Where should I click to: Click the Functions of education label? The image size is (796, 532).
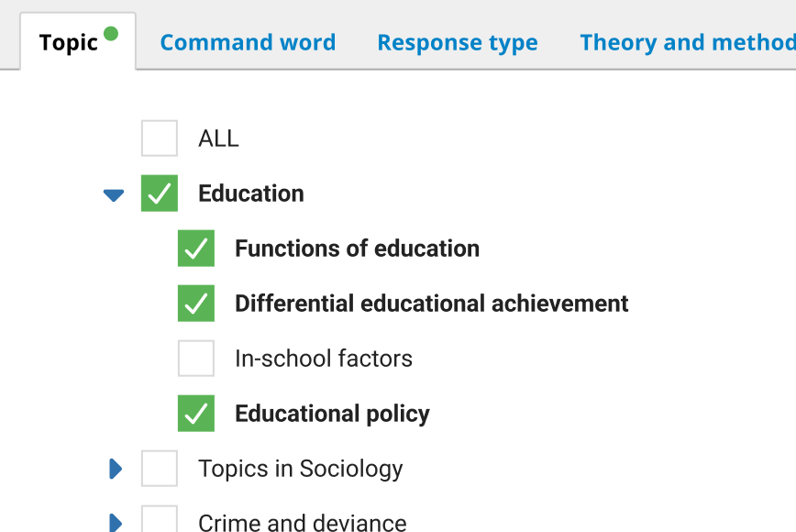point(357,249)
